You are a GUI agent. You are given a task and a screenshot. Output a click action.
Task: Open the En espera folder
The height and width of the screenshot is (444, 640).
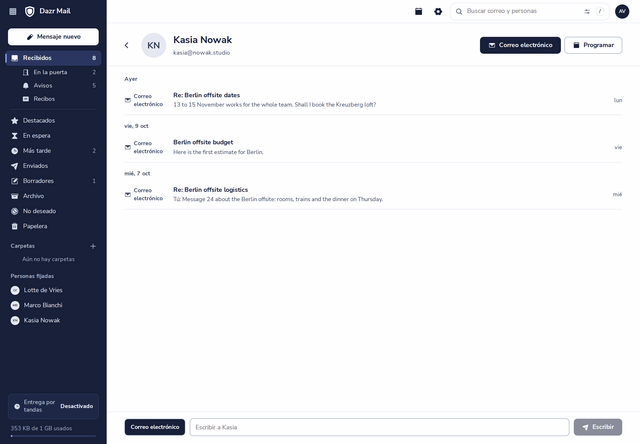click(x=53, y=136)
